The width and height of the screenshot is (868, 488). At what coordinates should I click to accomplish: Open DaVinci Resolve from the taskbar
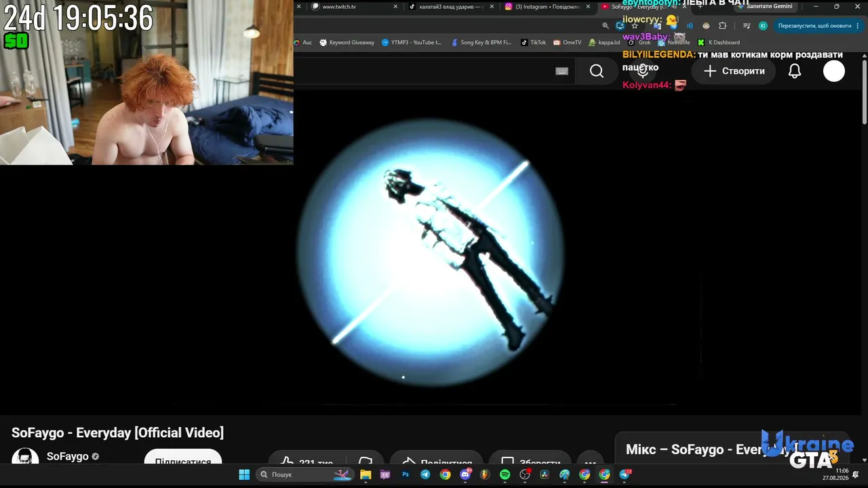(545, 474)
